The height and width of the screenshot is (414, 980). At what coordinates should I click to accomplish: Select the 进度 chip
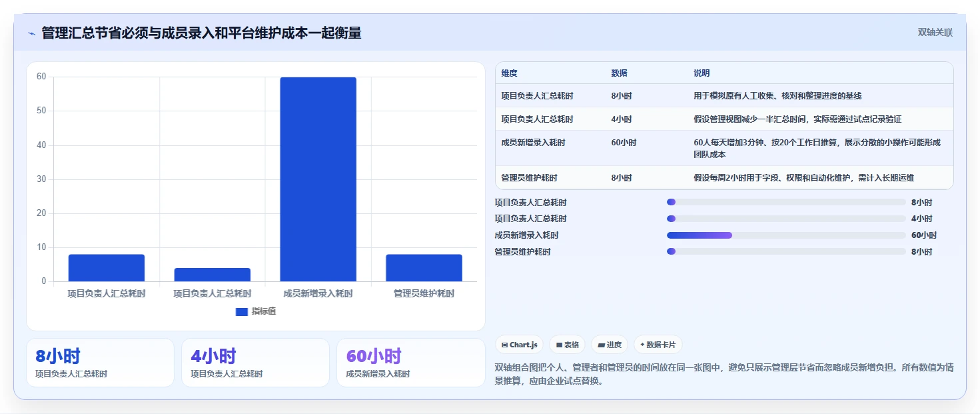610,345
